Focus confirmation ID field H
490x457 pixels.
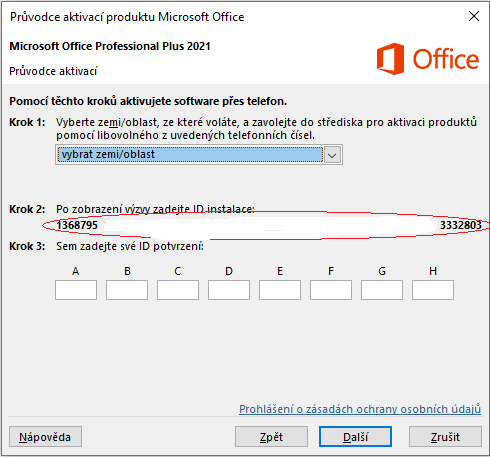433,290
